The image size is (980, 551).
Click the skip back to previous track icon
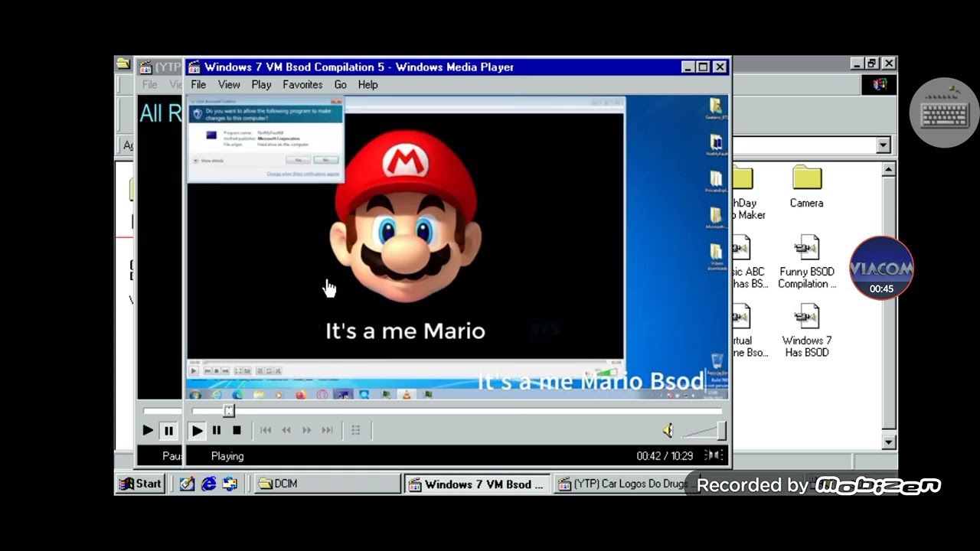pos(266,431)
